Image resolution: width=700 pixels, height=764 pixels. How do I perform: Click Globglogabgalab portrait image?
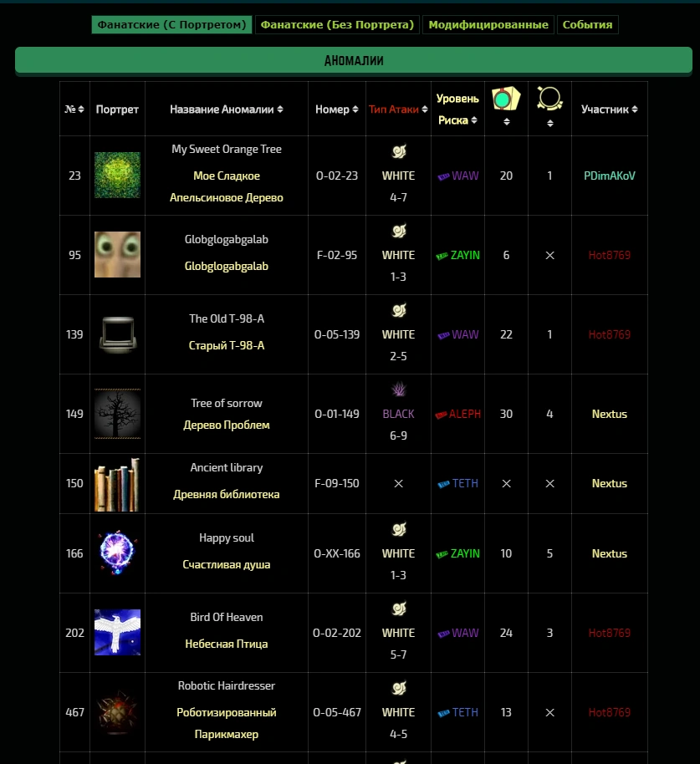(117, 255)
